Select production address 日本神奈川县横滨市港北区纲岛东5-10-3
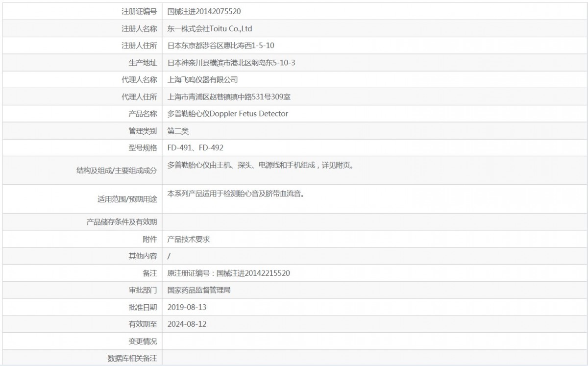This screenshot has width=588, height=366. click(231, 63)
